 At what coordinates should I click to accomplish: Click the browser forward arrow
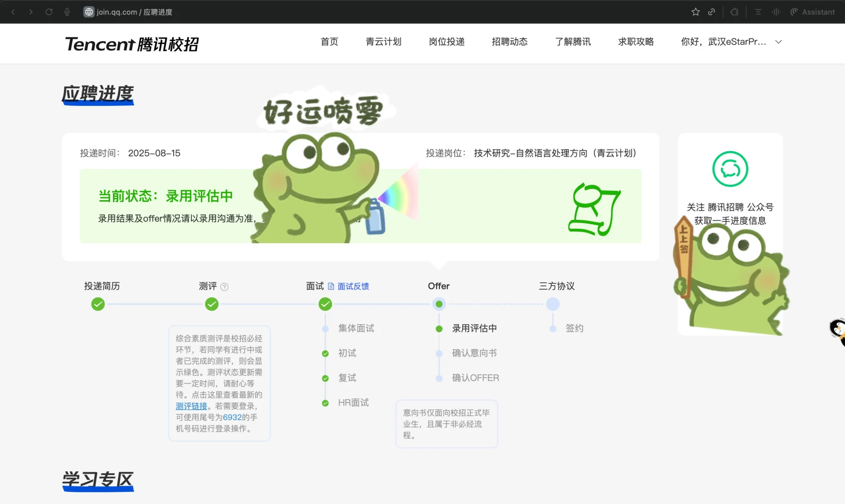click(31, 12)
